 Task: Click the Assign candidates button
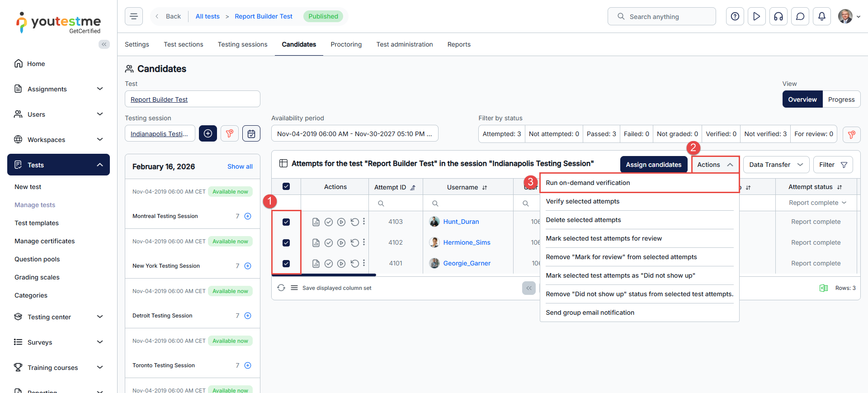653,165
